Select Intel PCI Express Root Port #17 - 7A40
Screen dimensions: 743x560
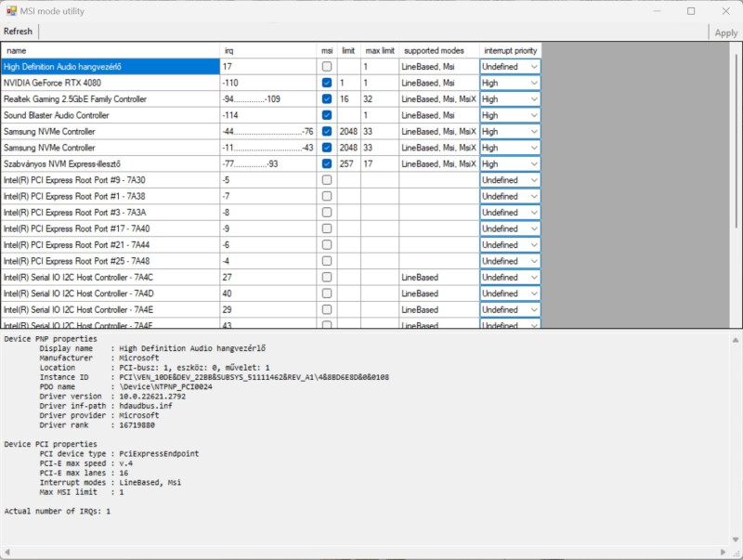[111, 228]
